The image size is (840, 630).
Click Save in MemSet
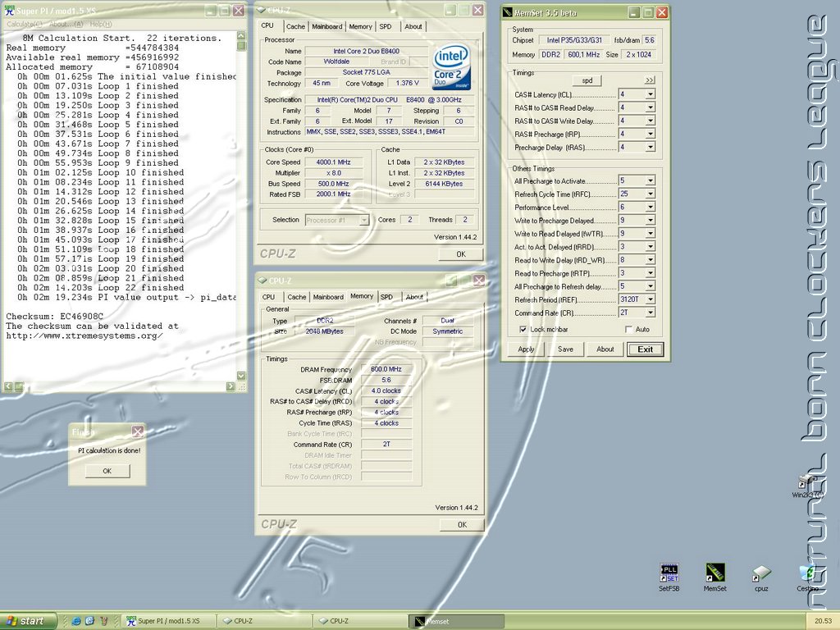pyautogui.click(x=565, y=349)
